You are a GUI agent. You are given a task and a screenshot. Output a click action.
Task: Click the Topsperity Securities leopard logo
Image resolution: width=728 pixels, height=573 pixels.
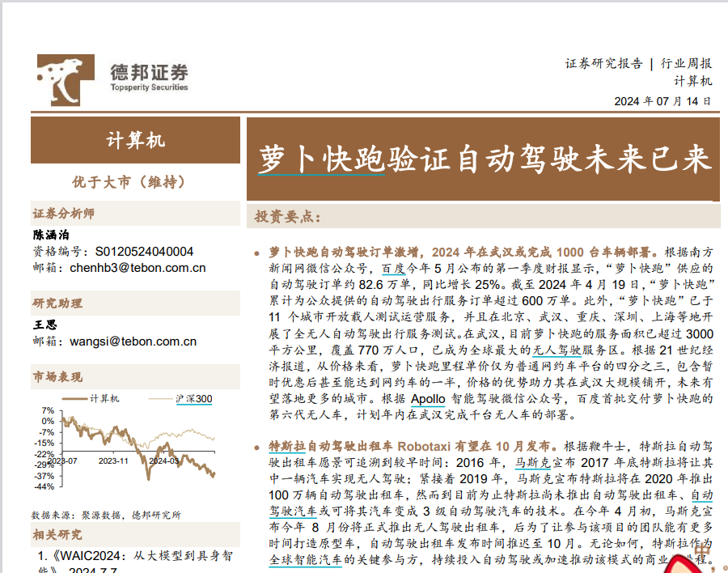(67, 79)
